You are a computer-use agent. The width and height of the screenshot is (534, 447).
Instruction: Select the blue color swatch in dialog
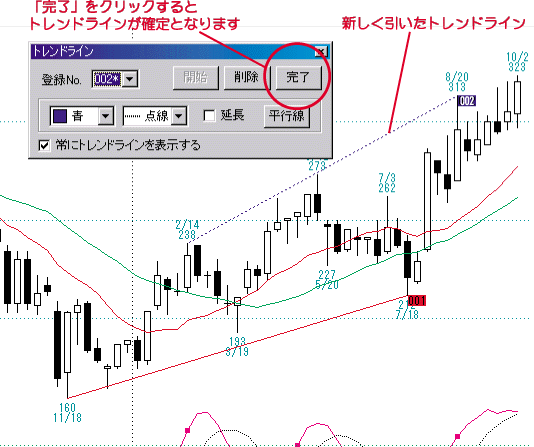click(x=60, y=116)
